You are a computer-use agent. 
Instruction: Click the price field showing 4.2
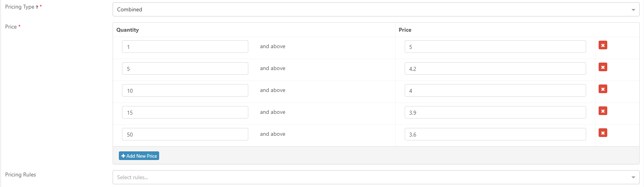tap(495, 68)
